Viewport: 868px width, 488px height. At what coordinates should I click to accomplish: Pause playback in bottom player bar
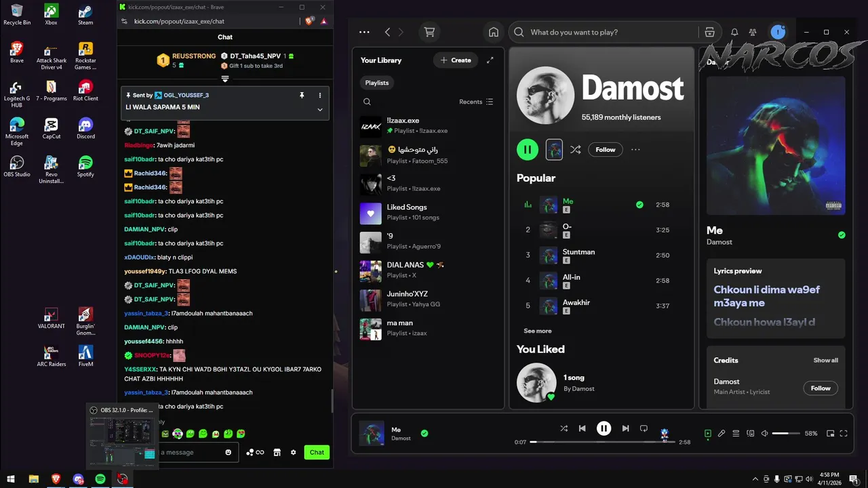click(x=604, y=428)
